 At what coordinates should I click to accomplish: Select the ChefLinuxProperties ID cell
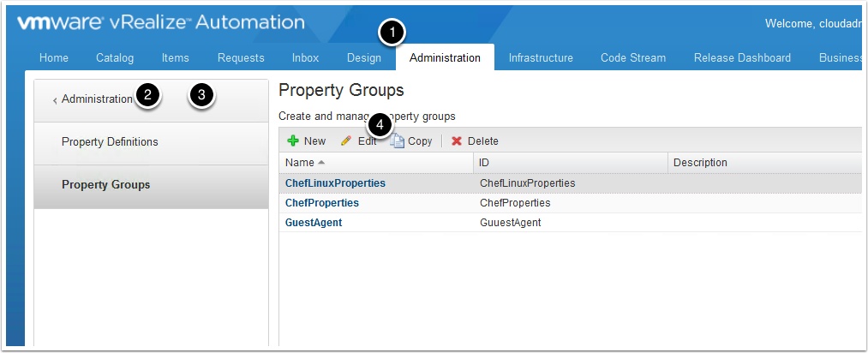point(527,183)
